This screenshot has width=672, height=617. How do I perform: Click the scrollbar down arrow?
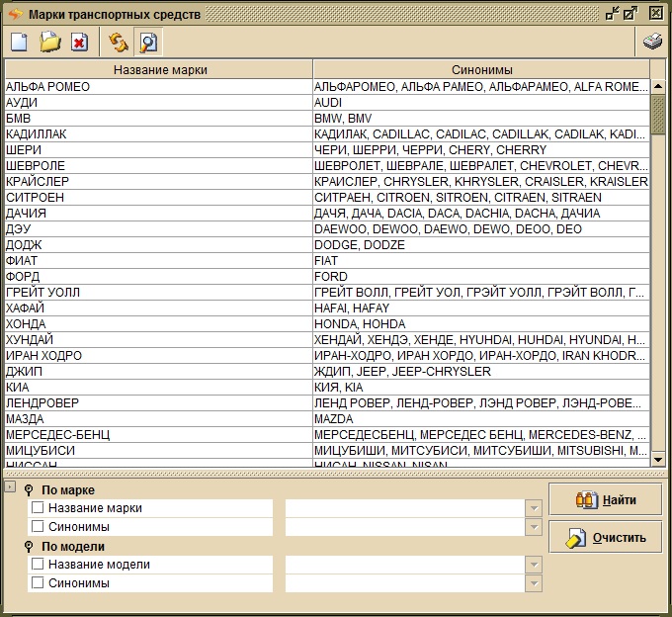[x=657, y=460]
